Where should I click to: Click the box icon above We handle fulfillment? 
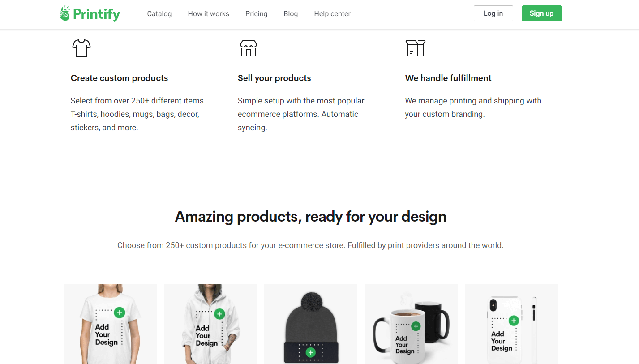[x=415, y=48]
